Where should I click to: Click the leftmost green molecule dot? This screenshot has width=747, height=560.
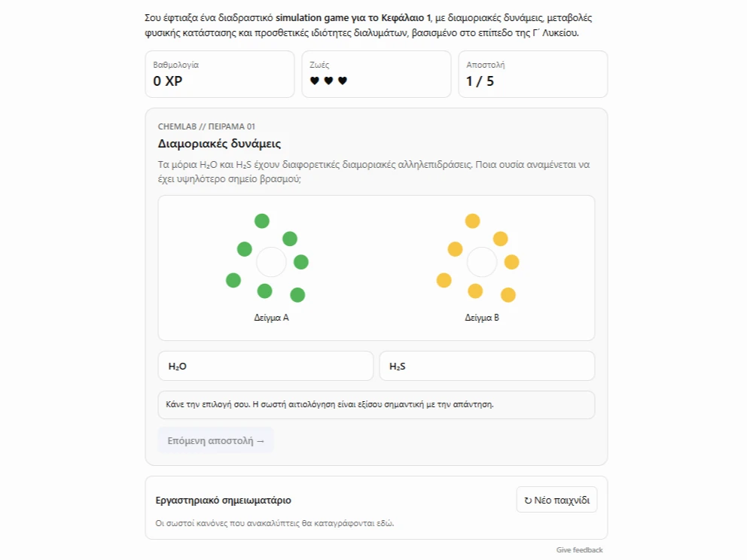(x=233, y=280)
